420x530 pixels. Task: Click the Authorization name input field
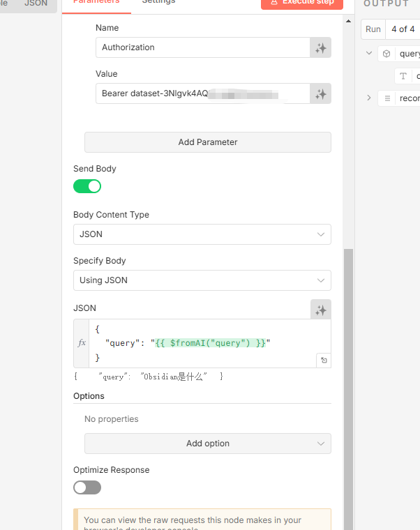202,47
